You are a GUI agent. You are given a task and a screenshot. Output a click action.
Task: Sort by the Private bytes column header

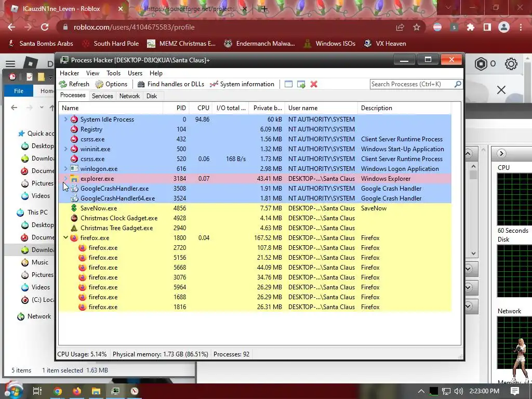[267, 108]
